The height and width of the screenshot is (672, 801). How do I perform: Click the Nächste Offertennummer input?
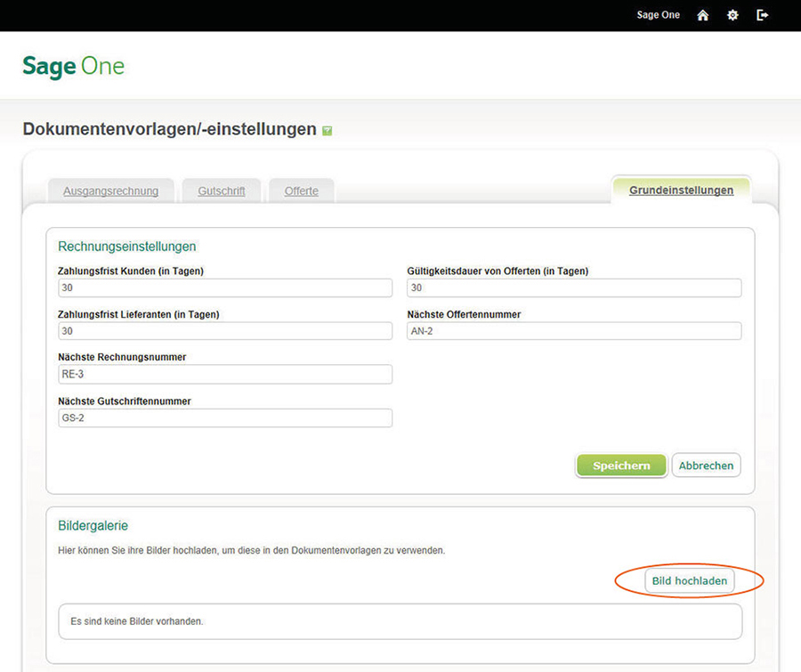coord(574,331)
